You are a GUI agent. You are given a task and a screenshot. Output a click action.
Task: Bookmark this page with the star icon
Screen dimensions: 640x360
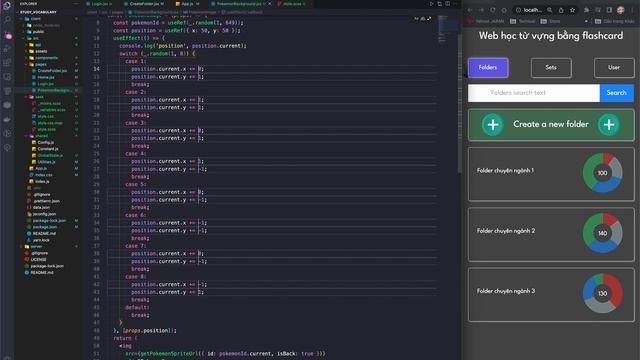click(572, 10)
